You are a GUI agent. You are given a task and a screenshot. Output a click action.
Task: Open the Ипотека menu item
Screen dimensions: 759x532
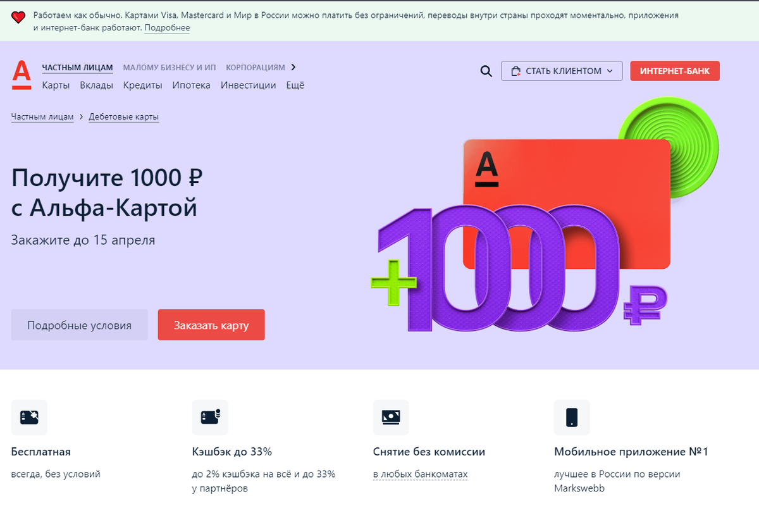pyautogui.click(x=192, y=85)
